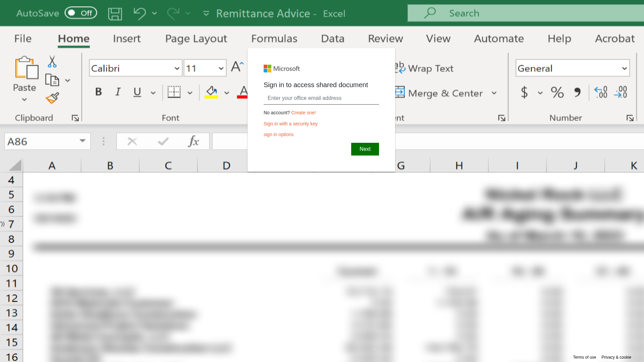Click the Increase Decimal icon

tap(600, 92)
